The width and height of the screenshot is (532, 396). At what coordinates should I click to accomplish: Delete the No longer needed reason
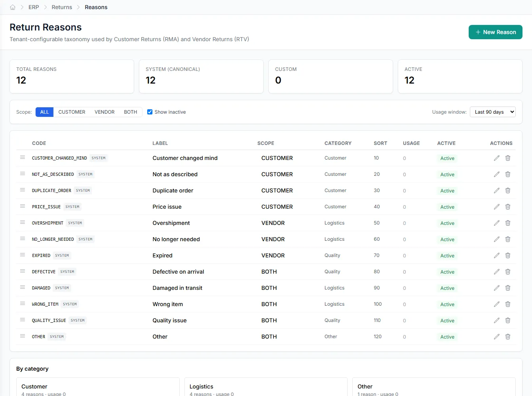tap(508, 239)
